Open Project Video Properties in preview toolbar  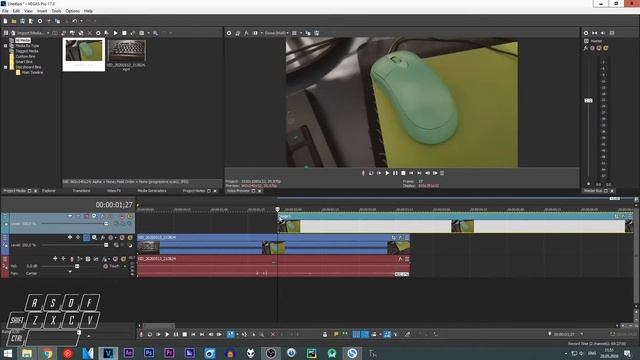229,33
